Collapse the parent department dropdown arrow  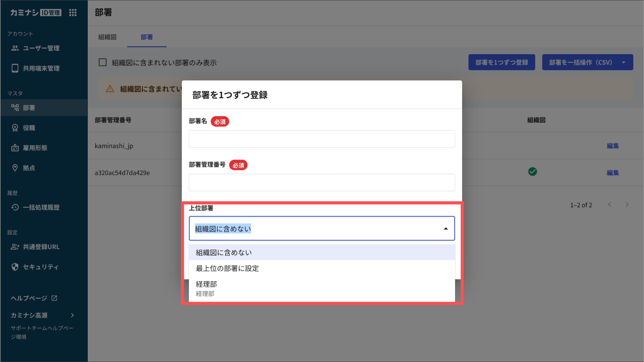pyautogui.click(x=446, y=229)
